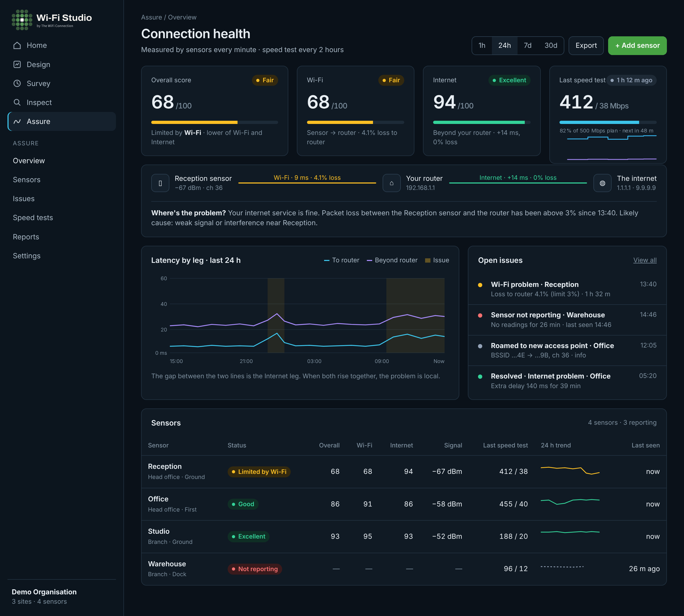Click the Reception sensor device icon
Viewport: 684px width, 616px height.
[160, 183]
